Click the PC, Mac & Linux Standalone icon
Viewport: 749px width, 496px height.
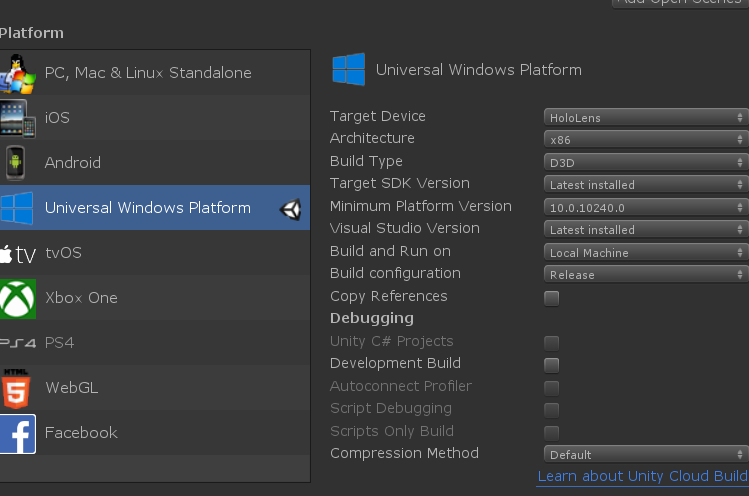point(17,74)
